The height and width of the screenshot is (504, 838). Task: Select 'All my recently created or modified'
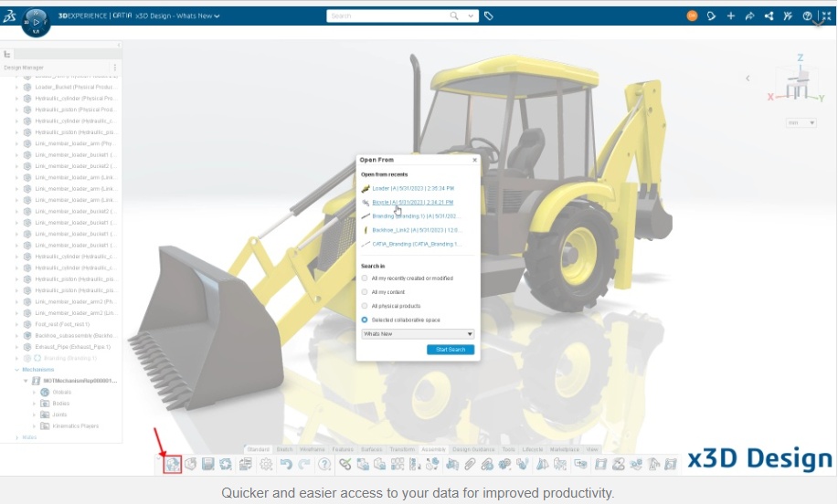[365, 278]
